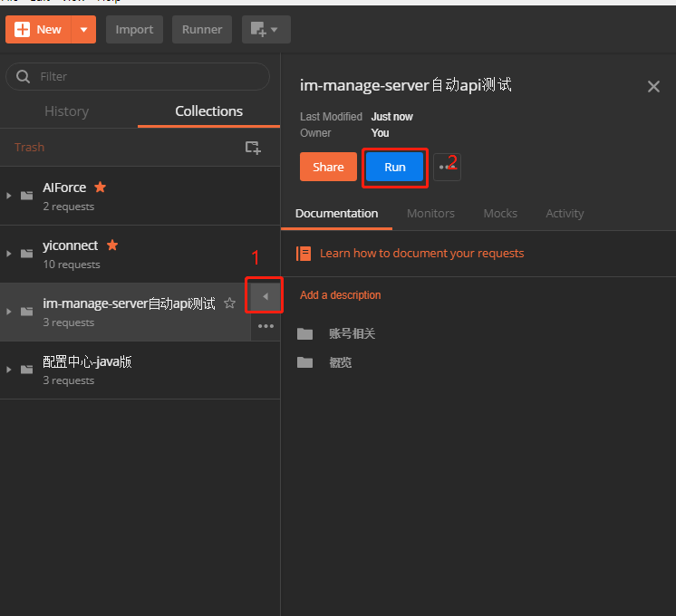Open the New button dropdown arrow
The height and width of the screenshot is (616, 676).
[x=84, y=29]
